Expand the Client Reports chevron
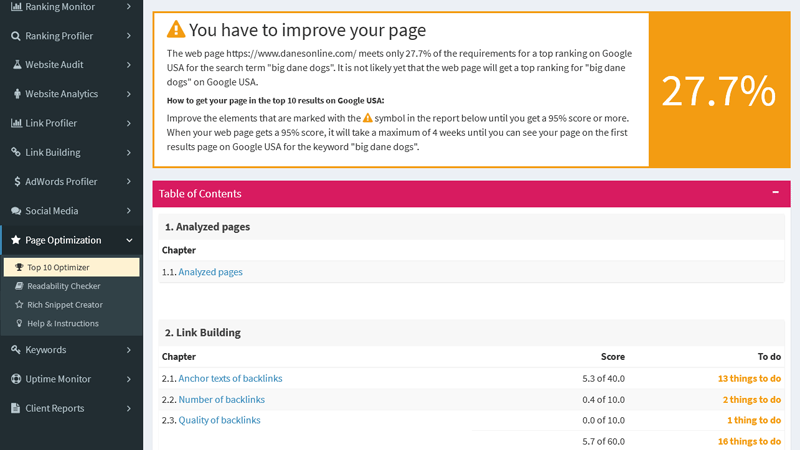This screenshot has height=450, width=800. click(x=129, y=408)
